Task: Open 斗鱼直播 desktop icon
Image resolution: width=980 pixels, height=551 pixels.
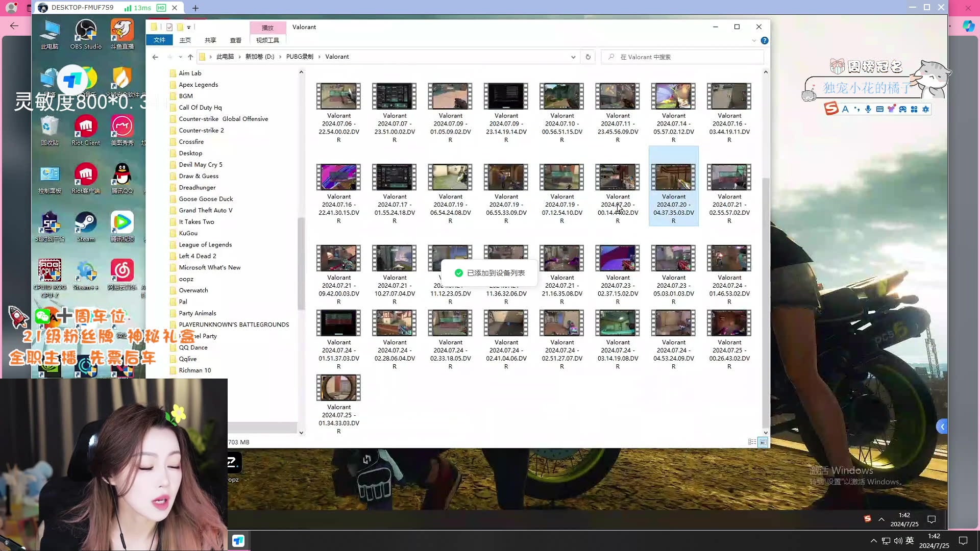Action: point(122,34)
